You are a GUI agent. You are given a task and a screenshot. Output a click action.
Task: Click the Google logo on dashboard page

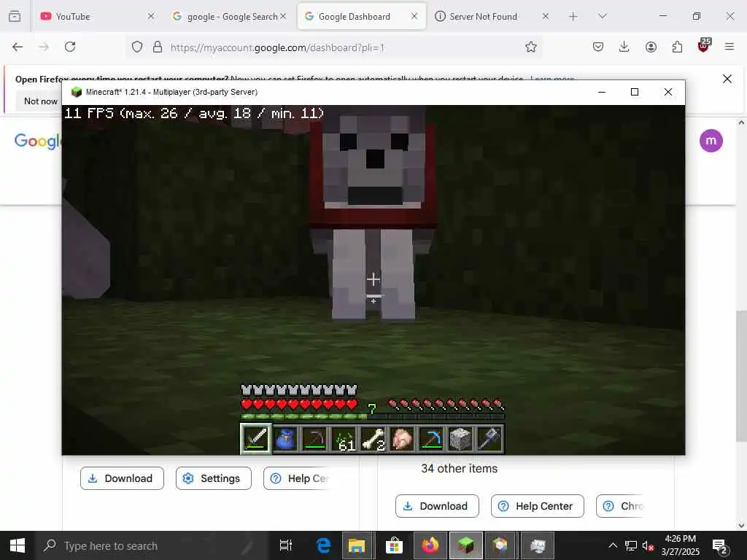tap(37, 141)
